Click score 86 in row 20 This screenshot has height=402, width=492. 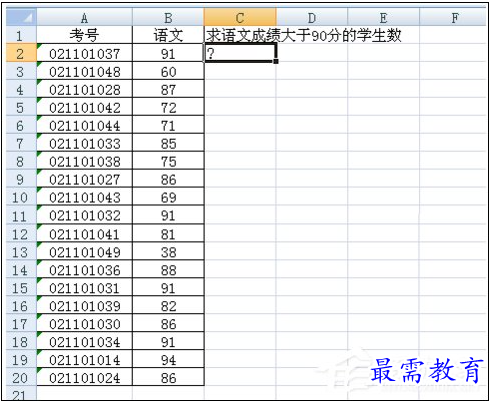click(168, 377)
